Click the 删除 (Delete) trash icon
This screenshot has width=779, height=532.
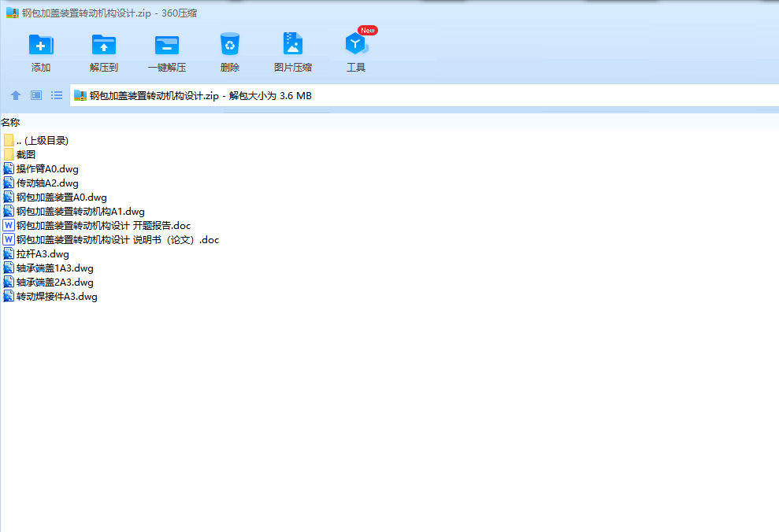tap(230, 44)
